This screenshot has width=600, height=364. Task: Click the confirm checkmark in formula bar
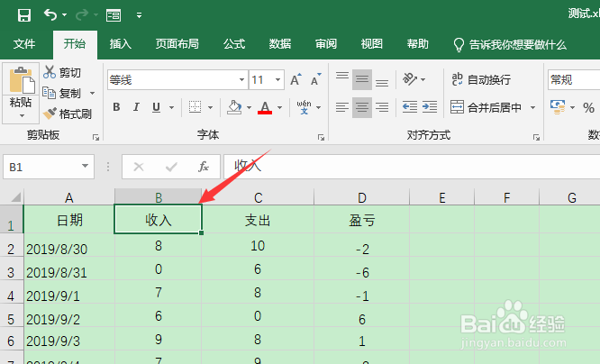coord(171,167)
